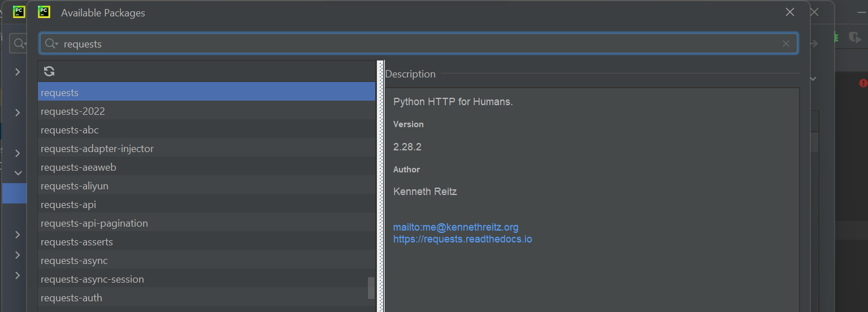Image resolution: width=868 pixels, height=312 pixels.
Task: Collapse the expanded down-chevron node in Settings sidebar
Action: click(18, 173)
